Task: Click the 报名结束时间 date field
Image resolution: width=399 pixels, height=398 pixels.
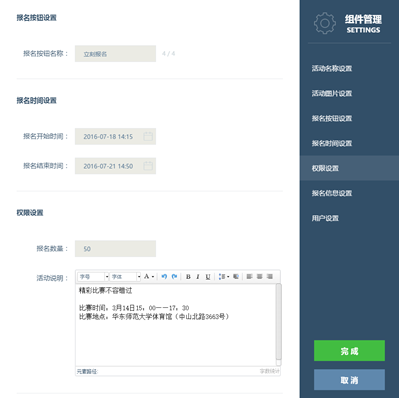Action: [x=115, y=166]
